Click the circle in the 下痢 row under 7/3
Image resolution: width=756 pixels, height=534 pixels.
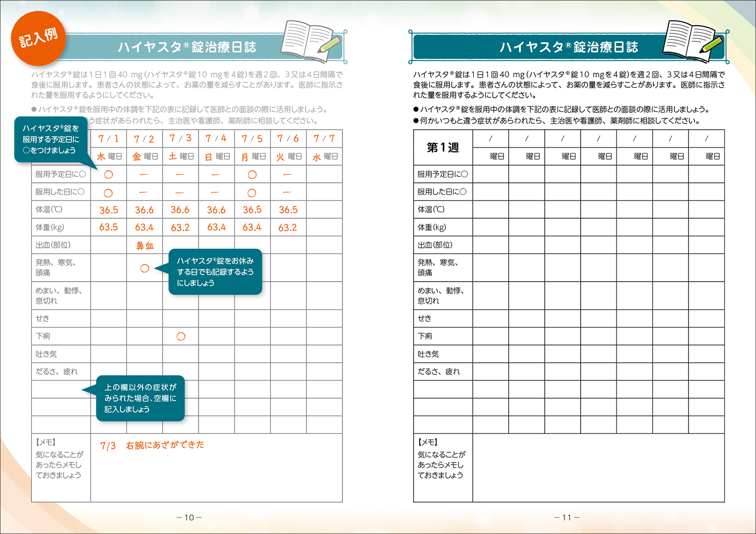[x=181, y=336]
